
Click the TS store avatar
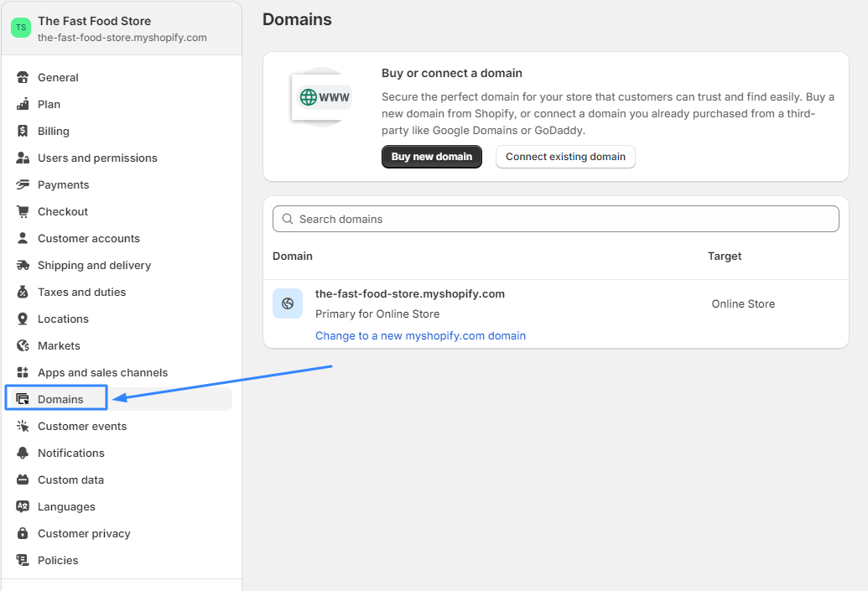(21, 28)
